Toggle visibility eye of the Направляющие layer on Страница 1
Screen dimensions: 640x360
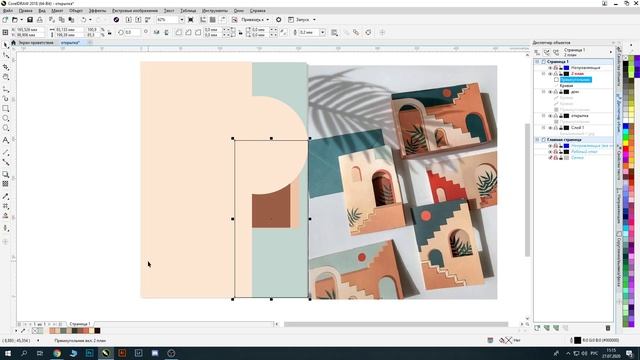coord(550,68)
